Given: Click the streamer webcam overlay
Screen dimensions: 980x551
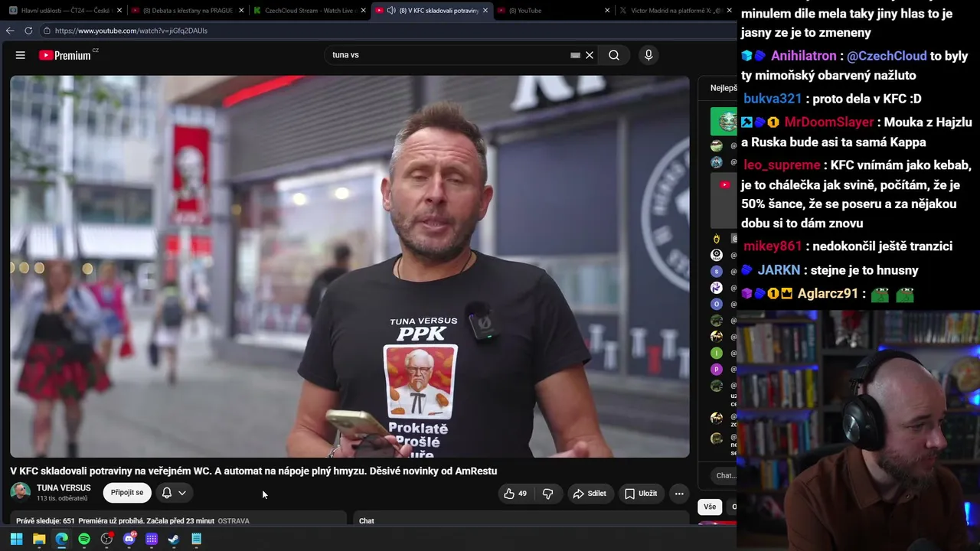Looking at the screenshot, I should [x=858, y=430].
